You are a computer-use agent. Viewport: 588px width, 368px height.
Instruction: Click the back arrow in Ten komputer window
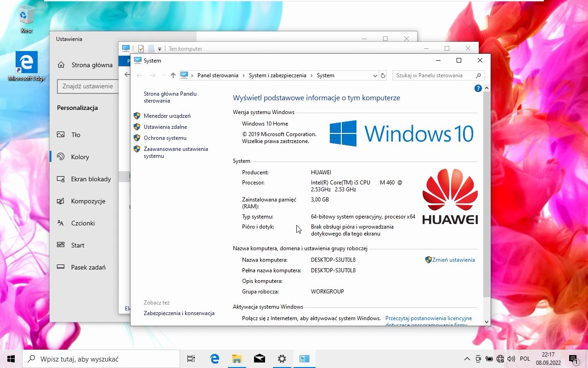127,75
